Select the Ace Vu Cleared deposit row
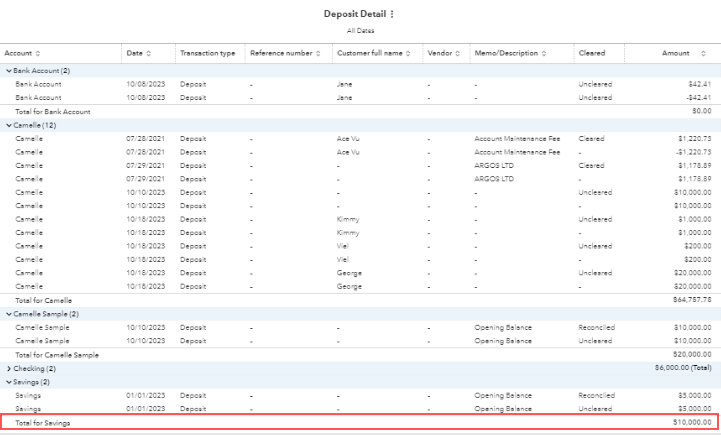The height and width of the screenshot is (435, 721). pos(360,138)
